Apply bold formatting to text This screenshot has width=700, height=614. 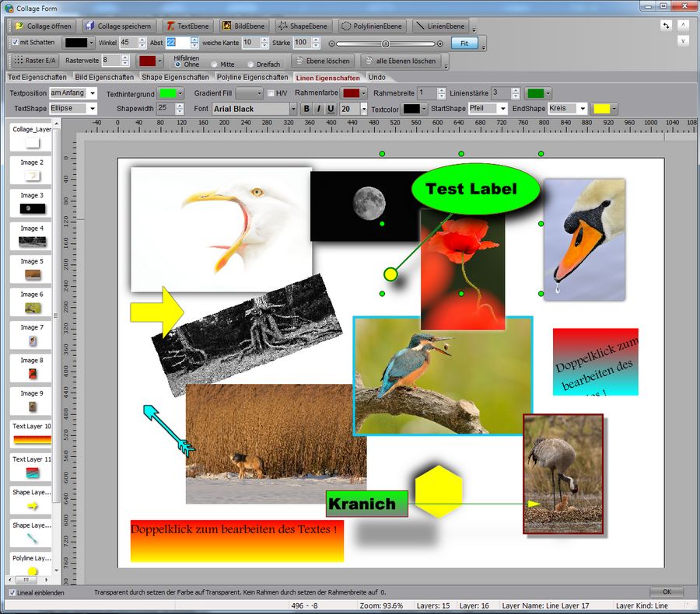[x=306, y=108]
